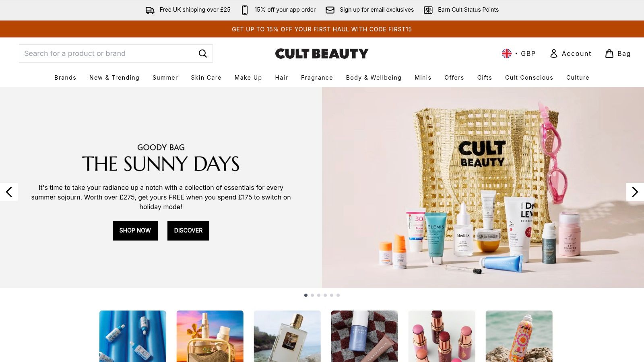Open the Summer menu
644x362 pixels.
pos(165,78)
